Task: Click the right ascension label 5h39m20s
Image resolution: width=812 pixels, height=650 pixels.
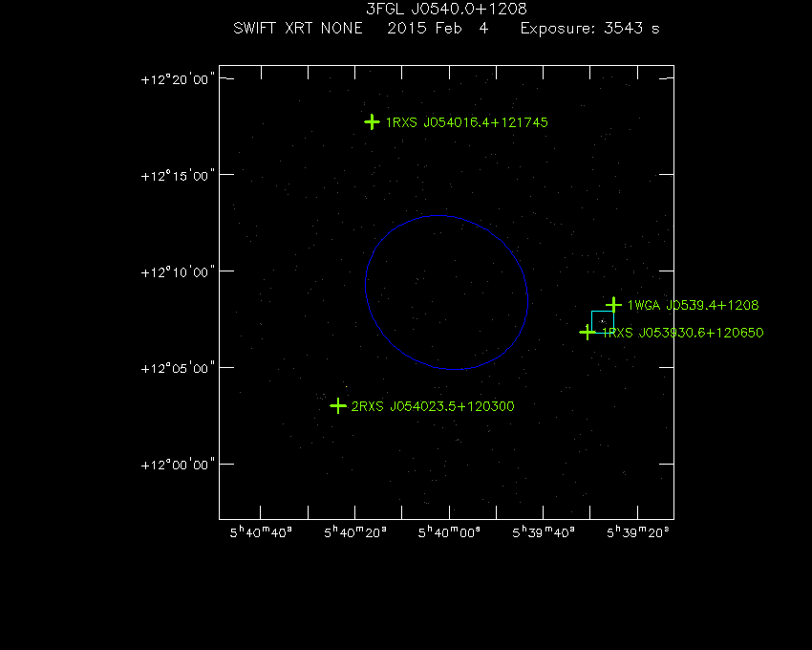Action: click(638, 532)
